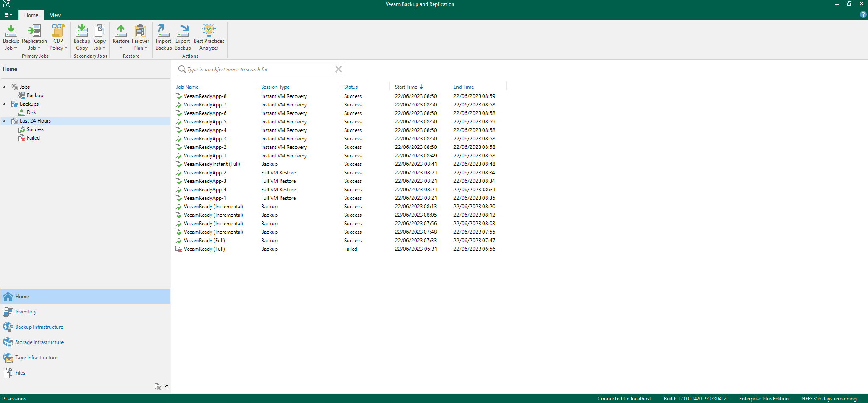This screenshot has height=403, width=868.
Task: Click the Home navigation pane icon
Action: [x=8, y=297]
